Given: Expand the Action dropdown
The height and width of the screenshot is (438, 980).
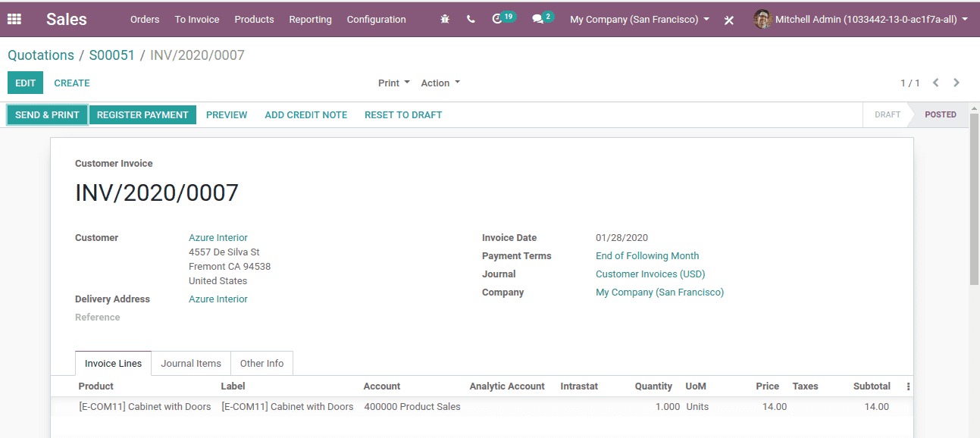Looking at the screenshot, I should [440, 83].
